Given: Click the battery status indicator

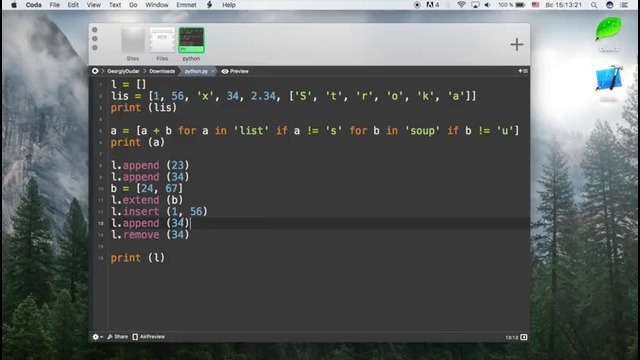Looking at the screenshot, I should coord(511,5).
